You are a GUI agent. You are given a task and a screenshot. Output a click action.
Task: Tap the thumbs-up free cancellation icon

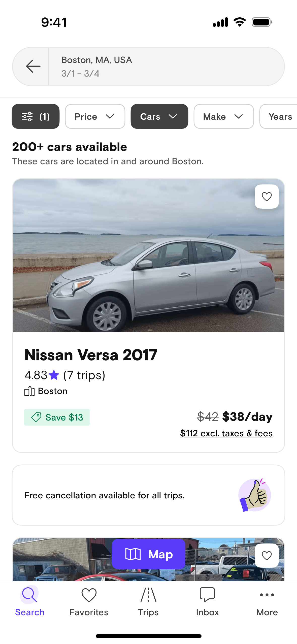254,495
